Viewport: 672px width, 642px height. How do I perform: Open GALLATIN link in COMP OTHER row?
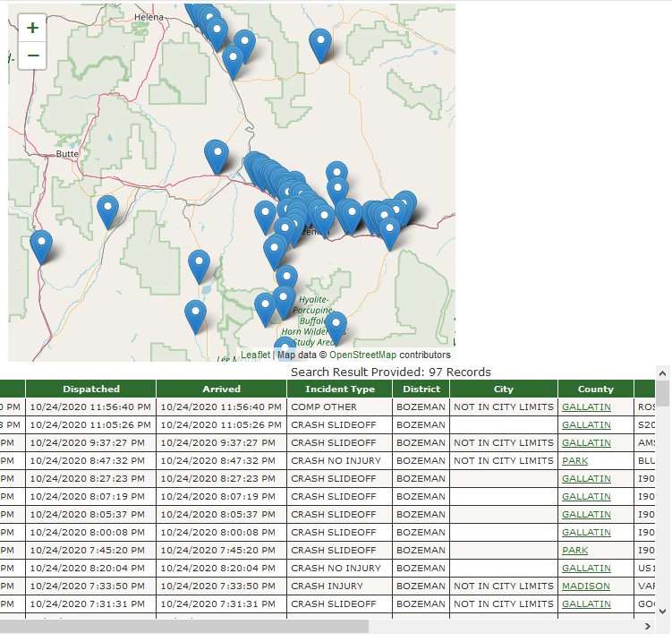pos(586,407)
